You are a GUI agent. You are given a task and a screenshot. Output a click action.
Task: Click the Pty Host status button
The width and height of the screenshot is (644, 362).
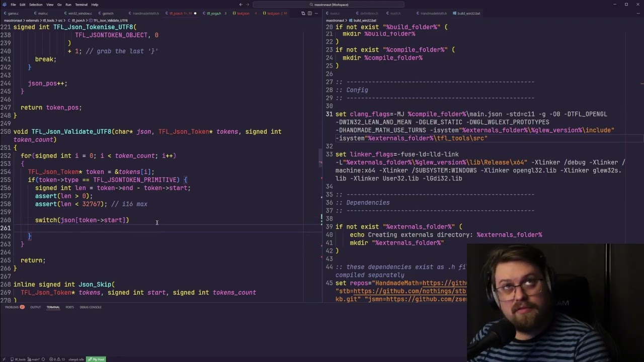[96, 359]
